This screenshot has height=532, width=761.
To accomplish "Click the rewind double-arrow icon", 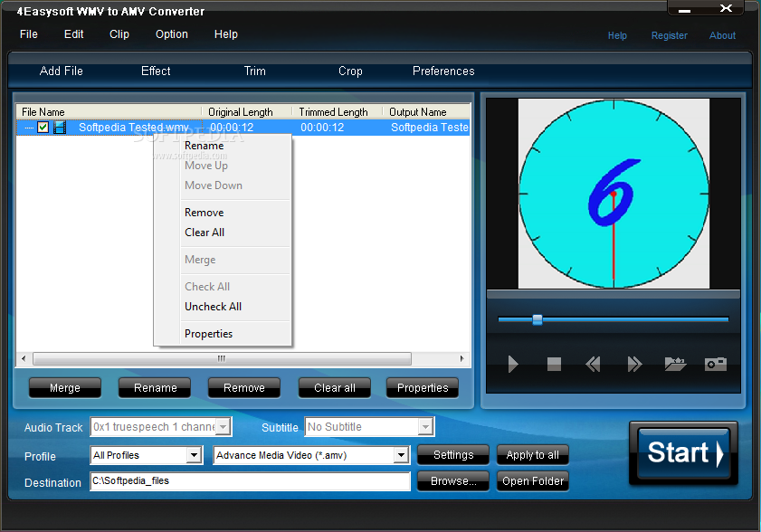I will coord(593,364).
